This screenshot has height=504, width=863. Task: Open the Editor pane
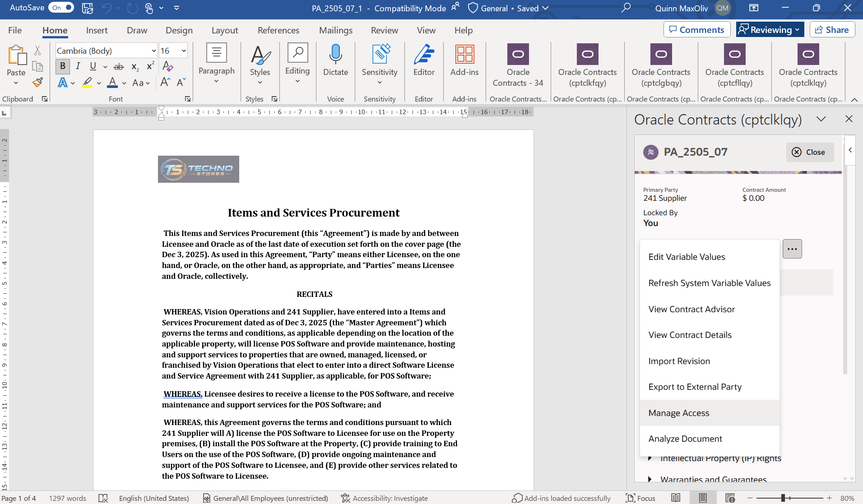tap(424, 60)
